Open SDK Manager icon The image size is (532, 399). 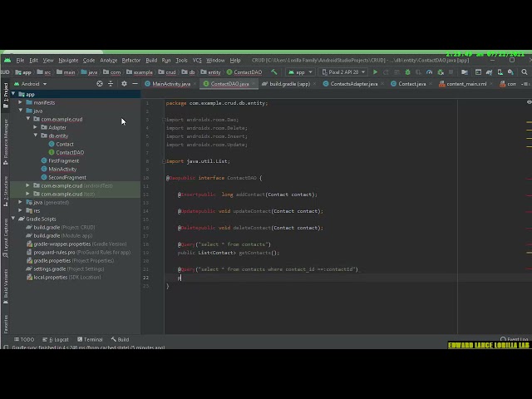[510, 72]
